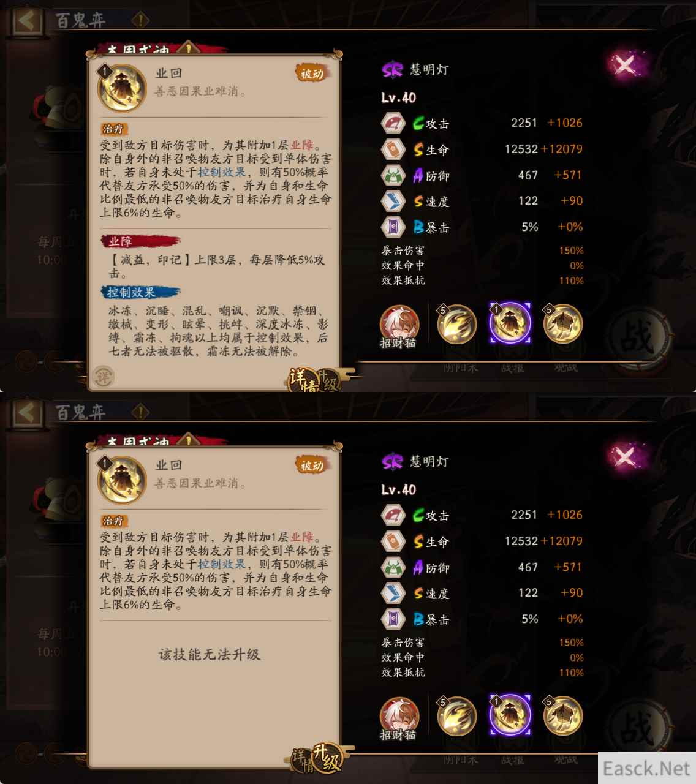Select first skill icon in top panel
696x784 pixels.
[456, 324]
